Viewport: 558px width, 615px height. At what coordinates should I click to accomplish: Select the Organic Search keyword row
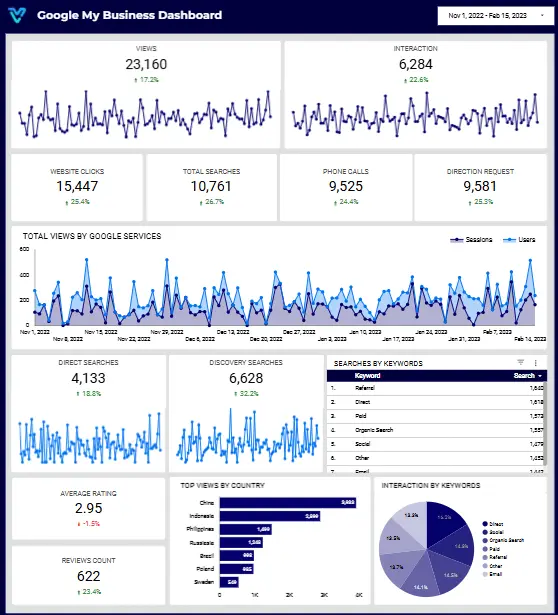(x=435, y=430)
